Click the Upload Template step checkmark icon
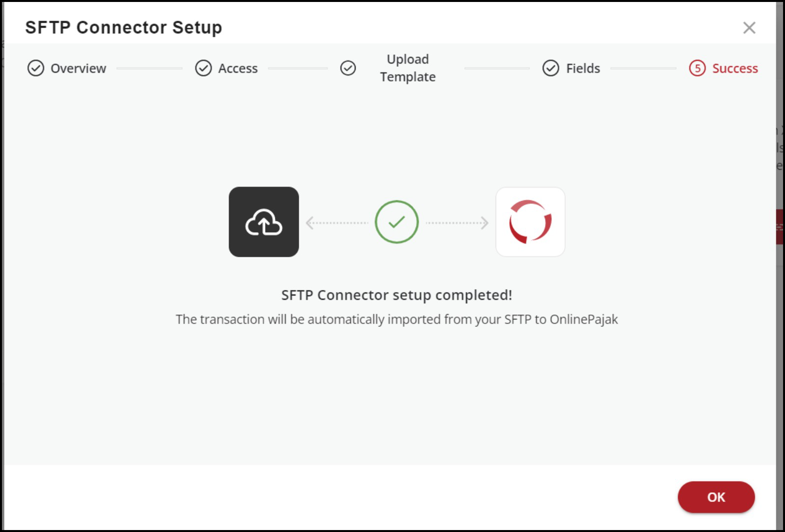 [x=348, y=68]
